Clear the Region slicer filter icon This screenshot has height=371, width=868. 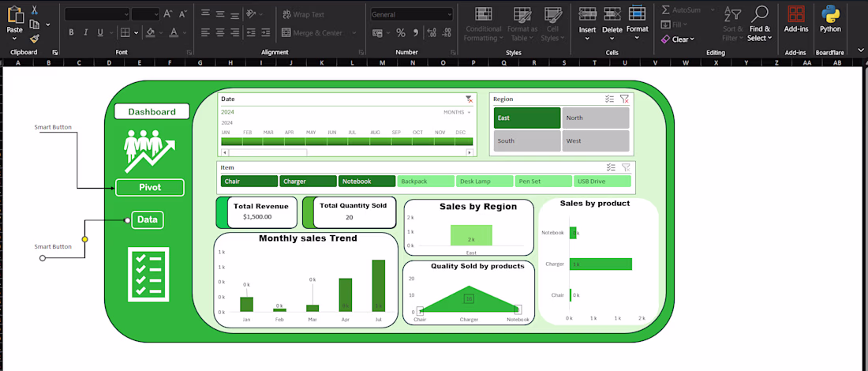point(624,99)
